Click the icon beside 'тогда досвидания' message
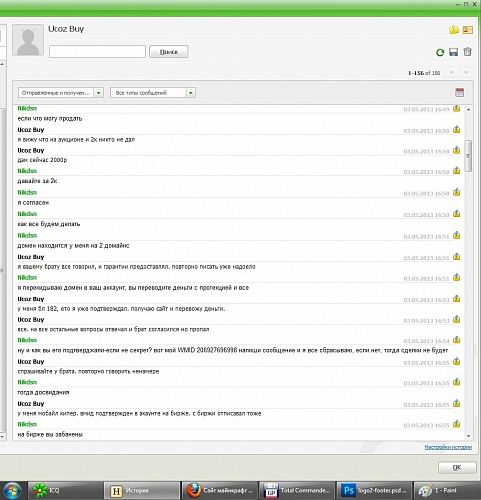The height and width of the screenshot is (500, 481). pyautogui.click(x=456, y=382)
